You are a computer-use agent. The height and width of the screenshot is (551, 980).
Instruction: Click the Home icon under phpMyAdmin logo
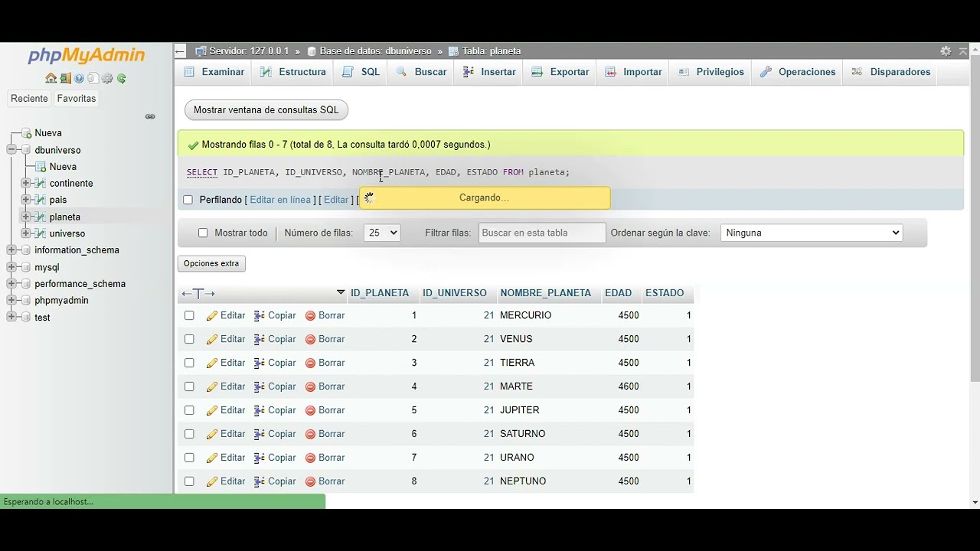51,78
